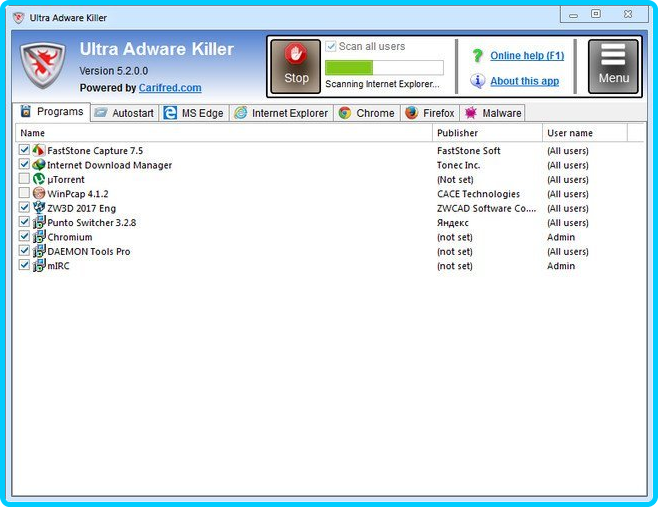Uncheck the Punto Switcher 3.2.8 checkbox
This screenshot has height=507, width=658.
[24, 222]
